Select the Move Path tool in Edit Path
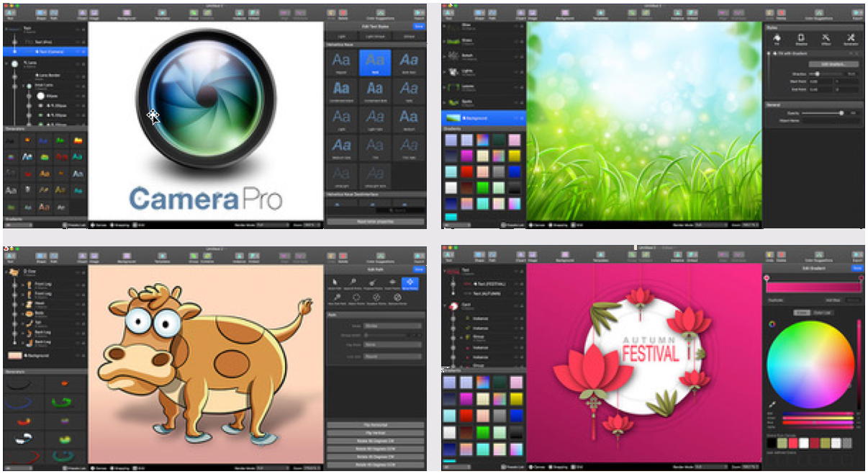The height and width of the screenshot is (474, 868). point(335,283)
